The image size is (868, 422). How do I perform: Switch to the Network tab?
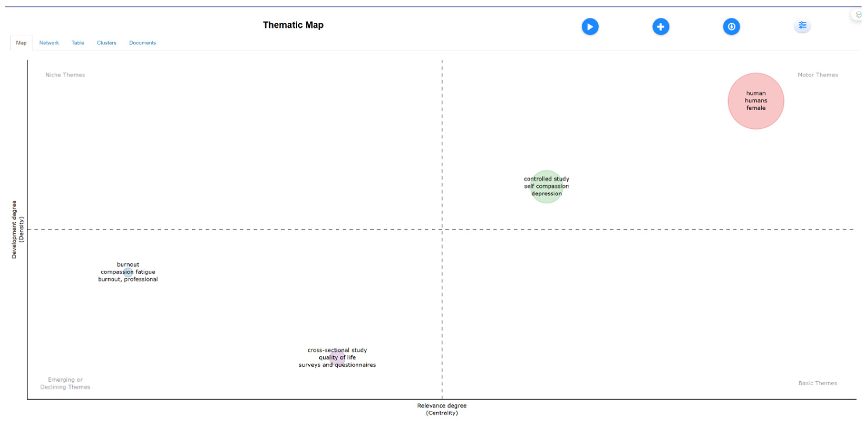pyautogui.click(x=49, y=43)
